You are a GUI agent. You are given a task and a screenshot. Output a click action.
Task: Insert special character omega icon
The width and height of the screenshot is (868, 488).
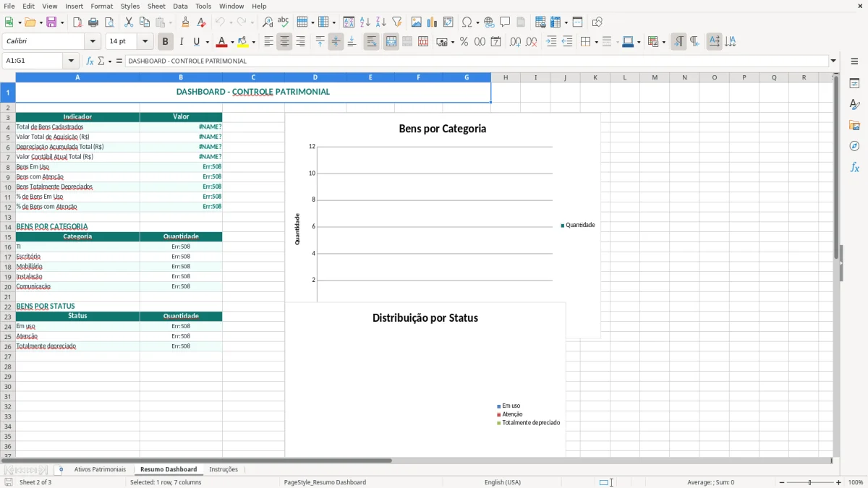point(467,22)
